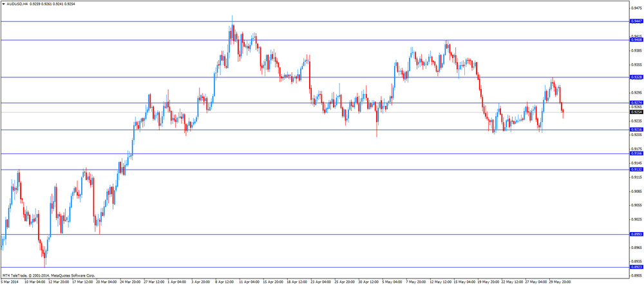Click the triangle arrow beside AUDUSD,H4
This screenshot has height=285, width=644.
click(3, 3)
